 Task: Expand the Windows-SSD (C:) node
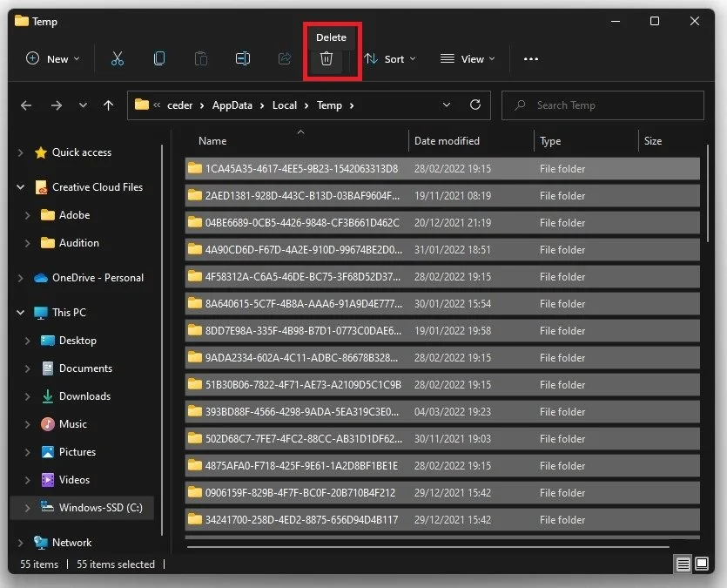(27, 507)
